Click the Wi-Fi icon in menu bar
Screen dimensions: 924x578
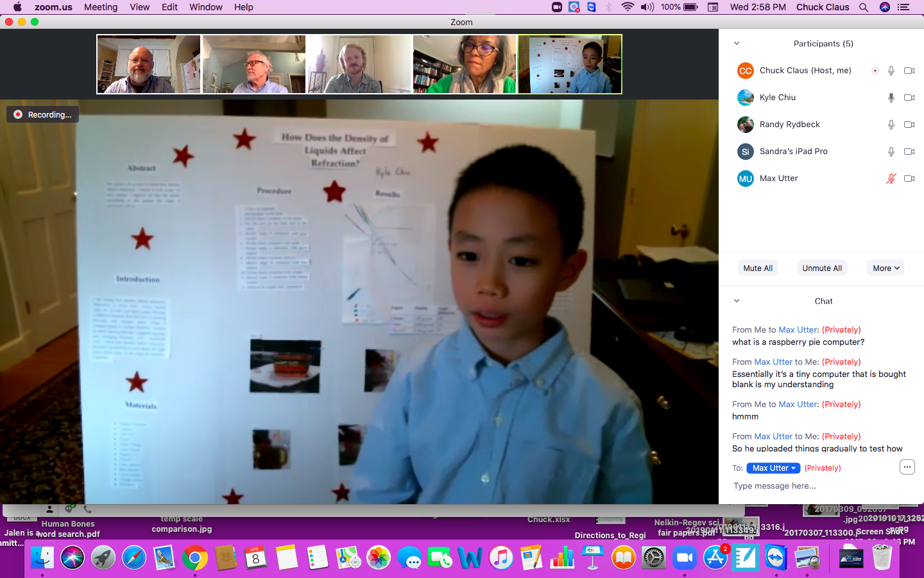pos(627,7)
